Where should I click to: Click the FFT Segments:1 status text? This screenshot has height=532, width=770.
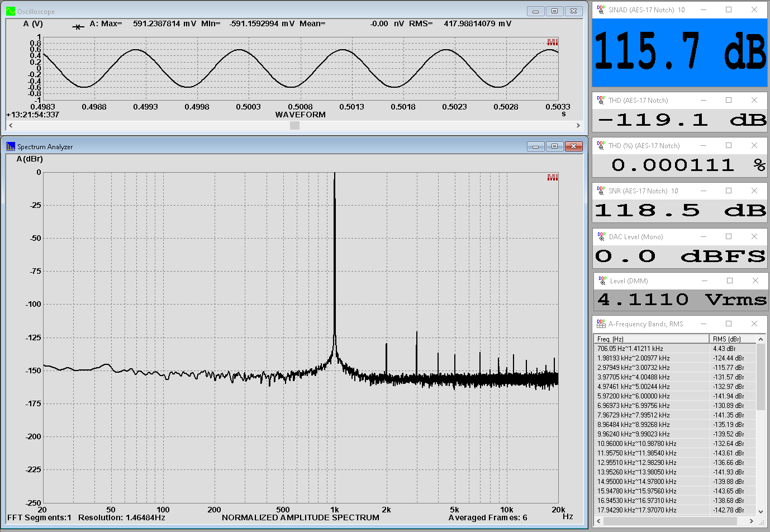(x=40, y=517)
